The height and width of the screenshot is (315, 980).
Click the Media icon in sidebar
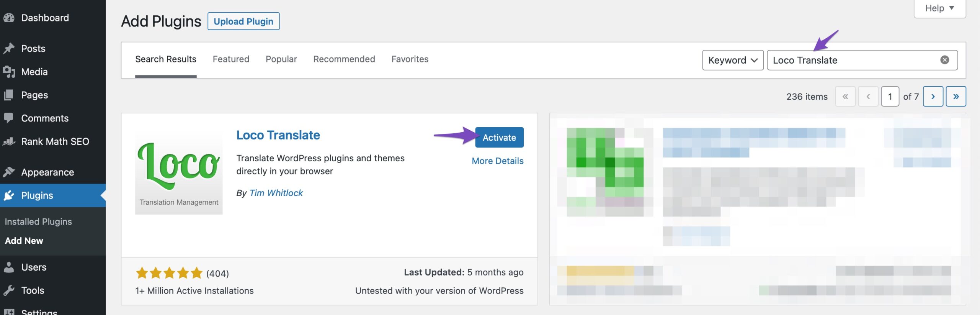tap(9, 72)
